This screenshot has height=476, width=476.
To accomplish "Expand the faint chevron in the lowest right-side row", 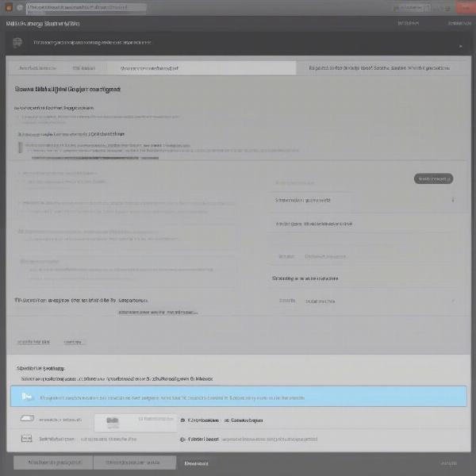I will tap(453, 301).
